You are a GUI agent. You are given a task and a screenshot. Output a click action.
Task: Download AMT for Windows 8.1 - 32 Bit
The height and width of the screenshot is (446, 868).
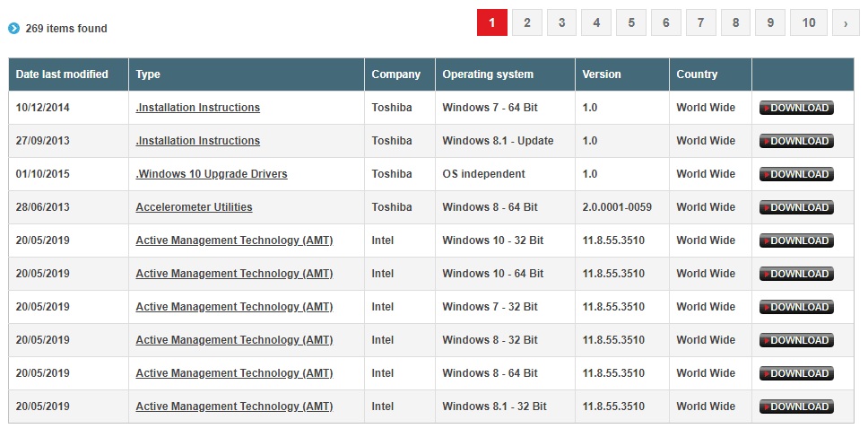coord(796,407)
